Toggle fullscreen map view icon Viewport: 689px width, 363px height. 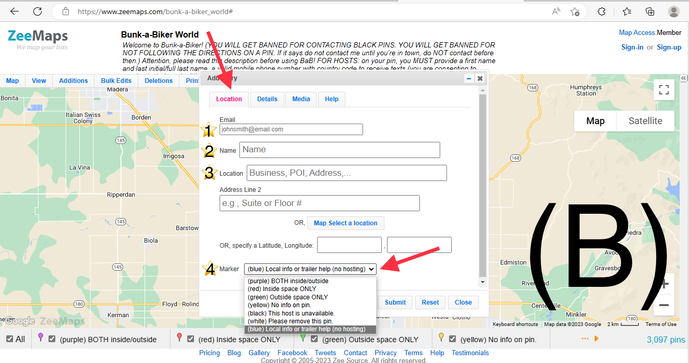pos(664,90)
